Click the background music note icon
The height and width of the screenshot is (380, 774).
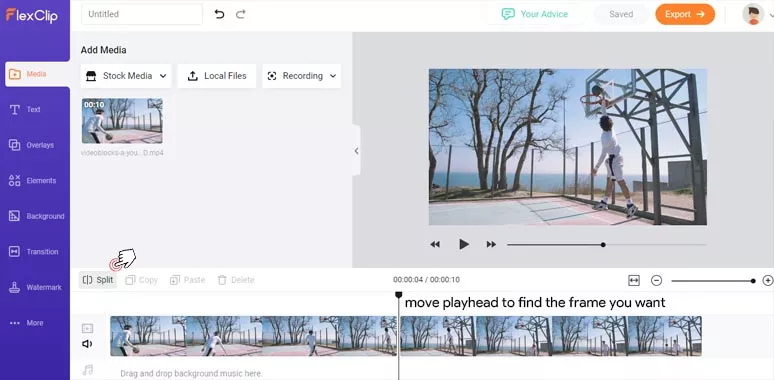[x=88, y=370]
